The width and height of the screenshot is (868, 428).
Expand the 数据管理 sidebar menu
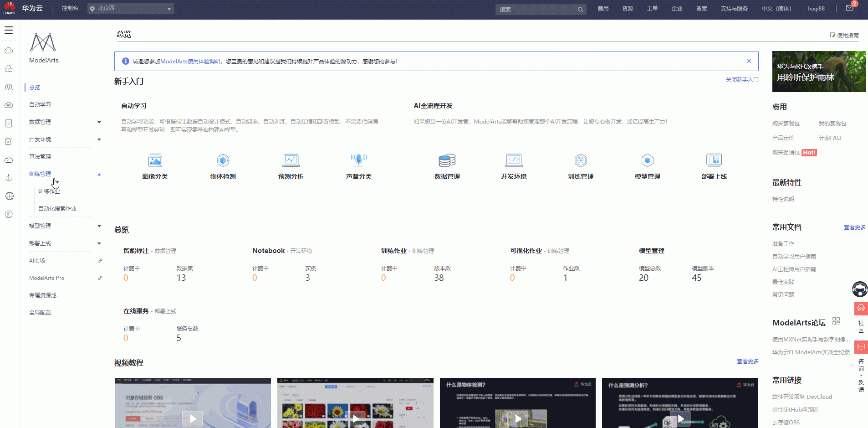click(99, 122)
